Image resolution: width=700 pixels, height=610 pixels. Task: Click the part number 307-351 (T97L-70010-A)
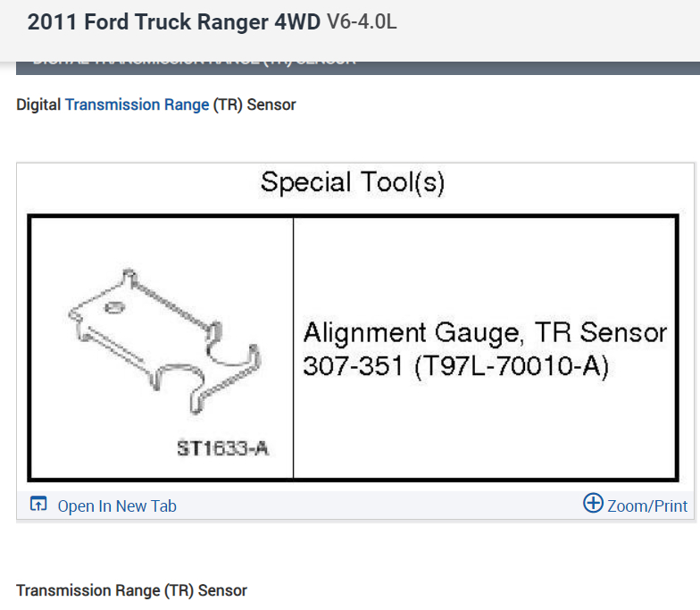(x=455, y=367)
